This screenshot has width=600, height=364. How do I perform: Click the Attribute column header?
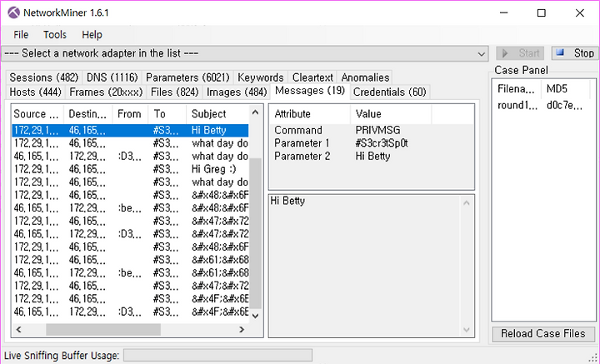309,114
